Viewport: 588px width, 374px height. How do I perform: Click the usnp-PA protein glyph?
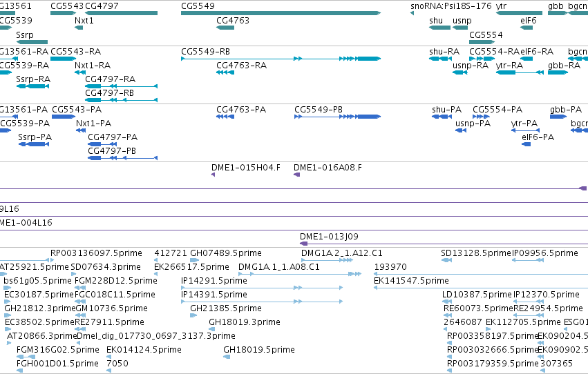[x=460, y=130]
